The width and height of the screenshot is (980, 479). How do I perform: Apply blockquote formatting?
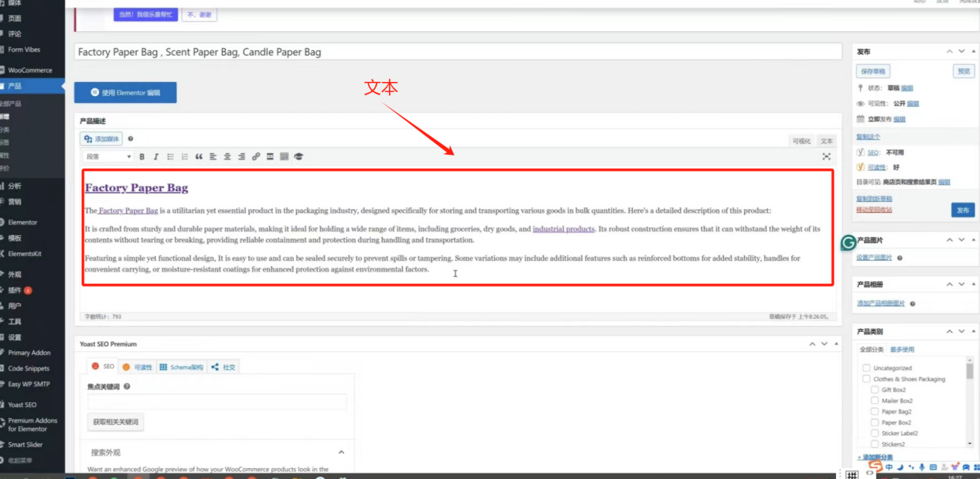point(199,156)
